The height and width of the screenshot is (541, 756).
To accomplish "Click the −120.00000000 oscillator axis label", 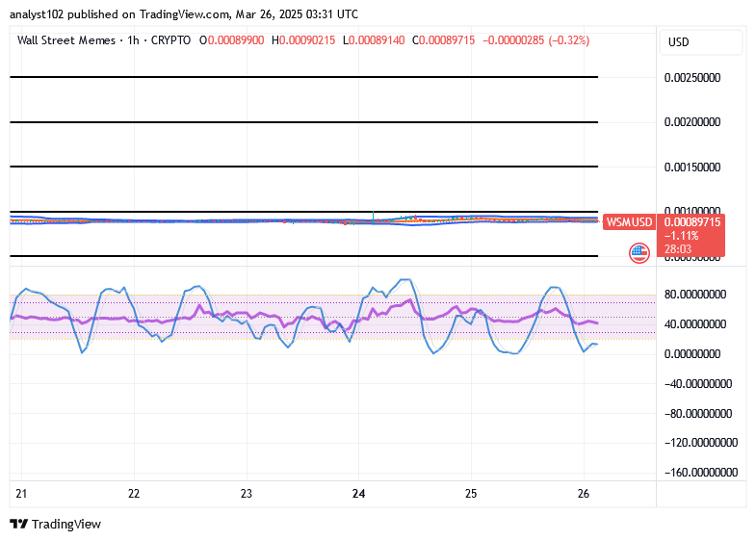I will 701,442.
